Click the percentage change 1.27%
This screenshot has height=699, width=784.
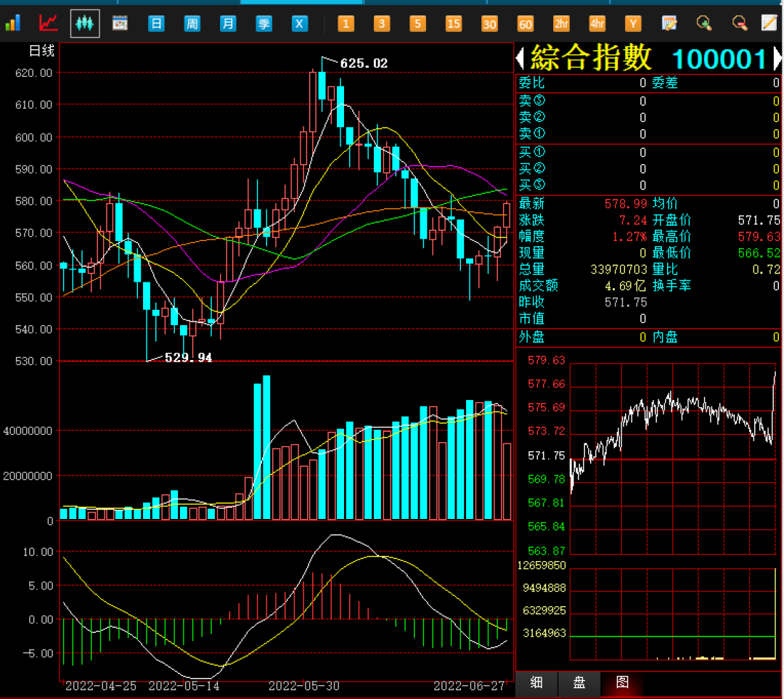(x=629, y=237)
